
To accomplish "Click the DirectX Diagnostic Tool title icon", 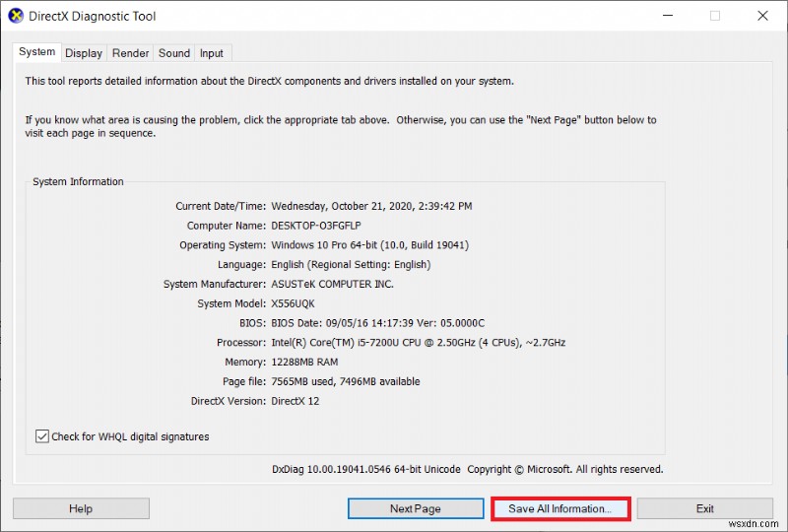I will coord(16,16).
